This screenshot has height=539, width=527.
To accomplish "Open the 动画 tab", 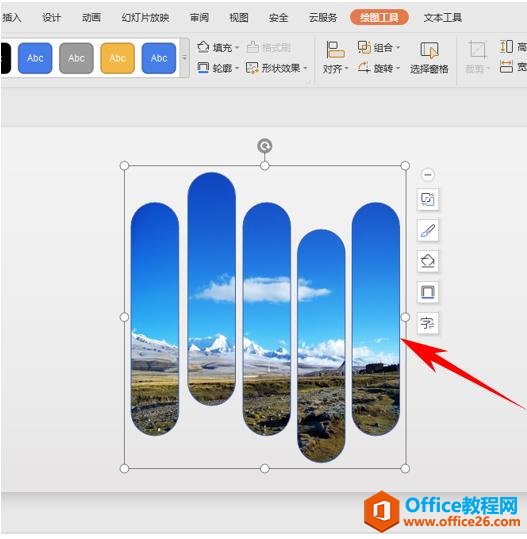I will [91, 17].
